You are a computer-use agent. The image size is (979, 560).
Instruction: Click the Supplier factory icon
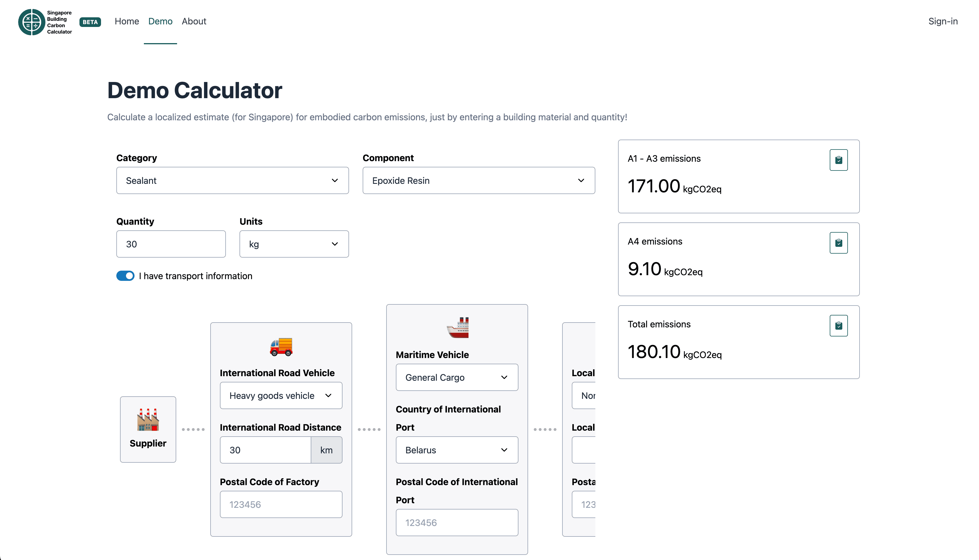[x=148, y=419]
